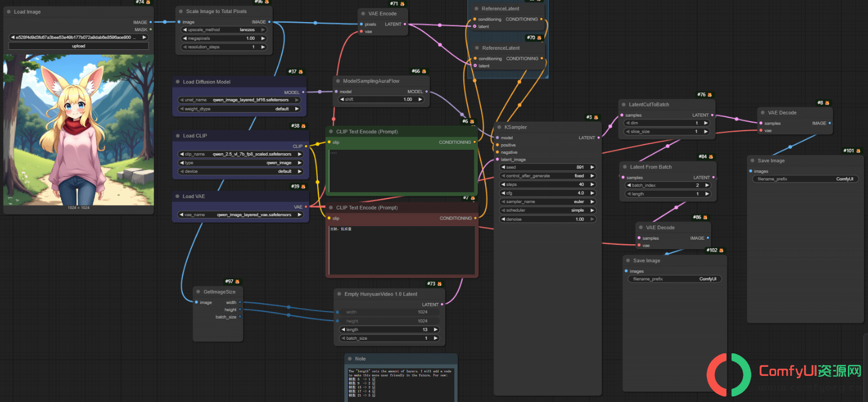Decrease slice_size in LatentCutToBatch
The height and width of the screenshot is (402, 868).
628,132
